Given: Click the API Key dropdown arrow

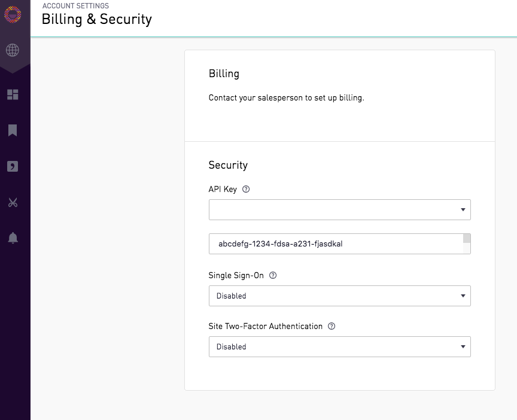Looking at the screenshot, I should click(x=463, y=209).
